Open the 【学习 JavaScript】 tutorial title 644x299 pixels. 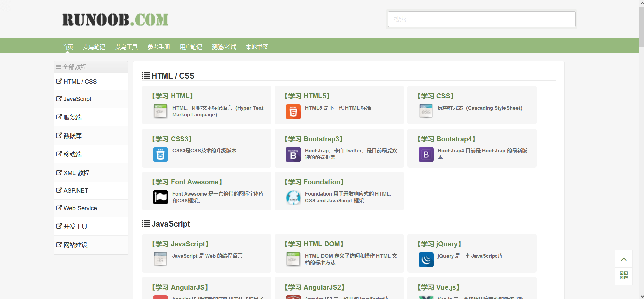click(x=180, y=244)
